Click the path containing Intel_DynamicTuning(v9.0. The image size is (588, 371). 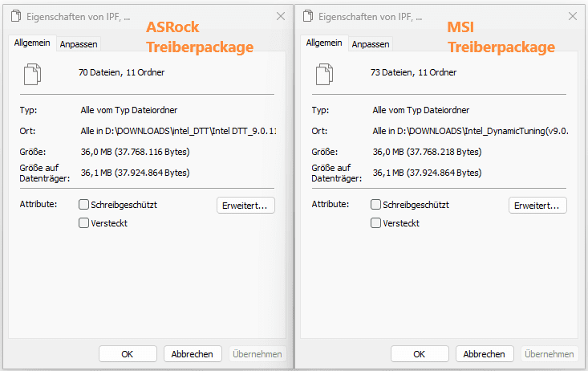pyautogui.click(x=471, y=131)
